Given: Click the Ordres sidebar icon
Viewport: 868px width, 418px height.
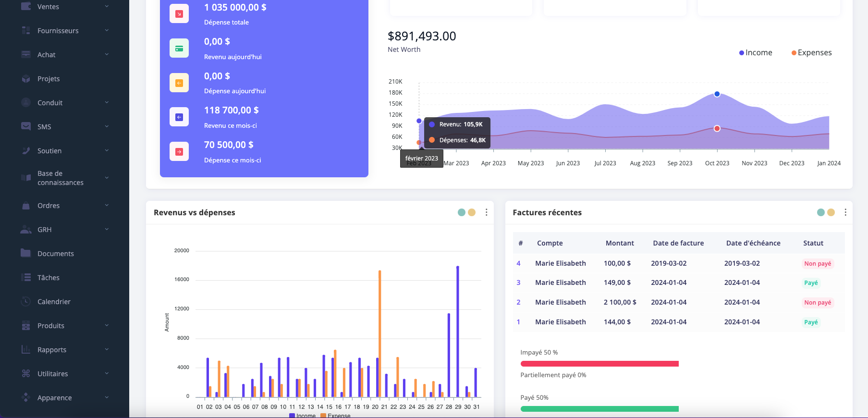Looking at the screenshot, I should pyautogui.click(x=26, y=205).
